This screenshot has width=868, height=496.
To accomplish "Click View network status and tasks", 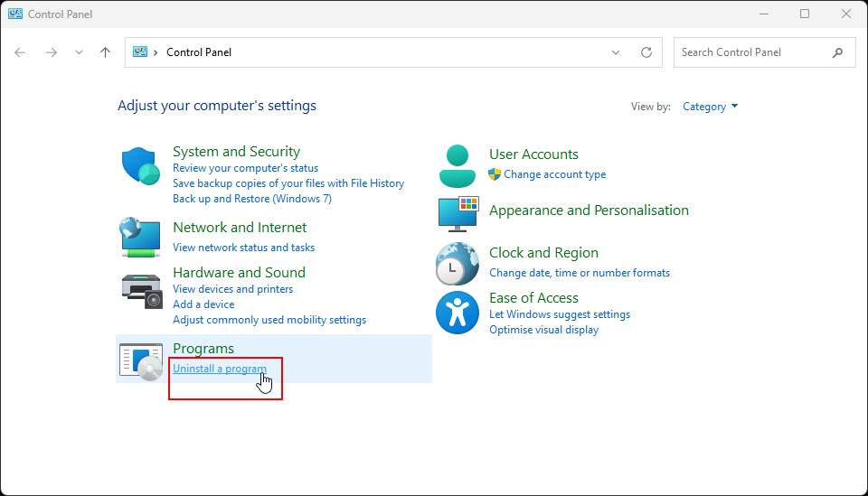I will tap(243, 248).
